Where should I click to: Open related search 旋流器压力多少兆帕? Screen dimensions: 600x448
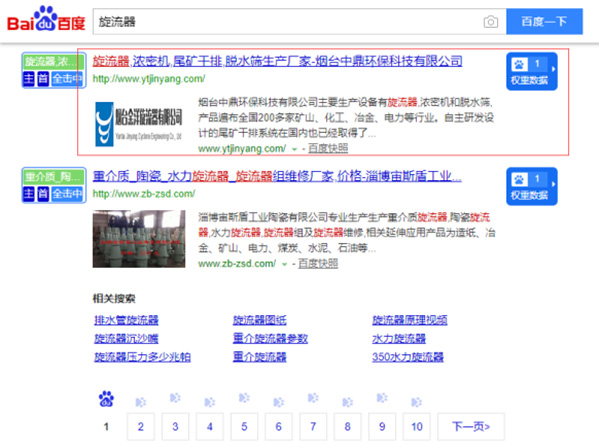[x=142, y=357]
